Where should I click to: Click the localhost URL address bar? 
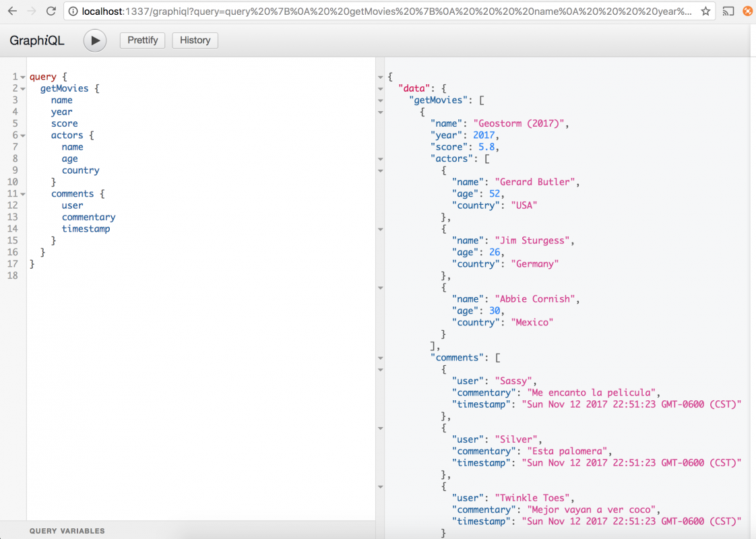tap(384, 11)
